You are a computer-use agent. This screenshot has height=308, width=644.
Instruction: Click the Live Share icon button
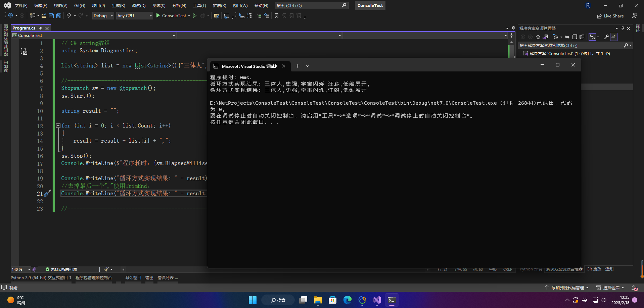point(610,16)
